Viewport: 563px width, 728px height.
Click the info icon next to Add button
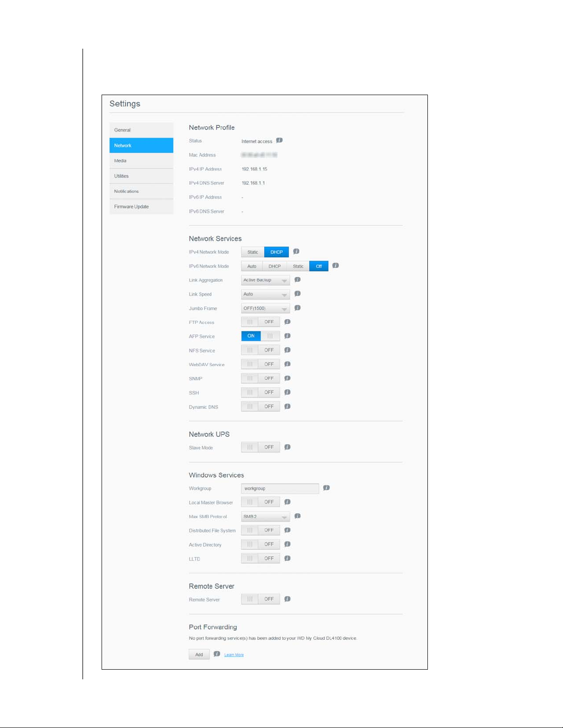pyautogui.click(x=217, y=654)
